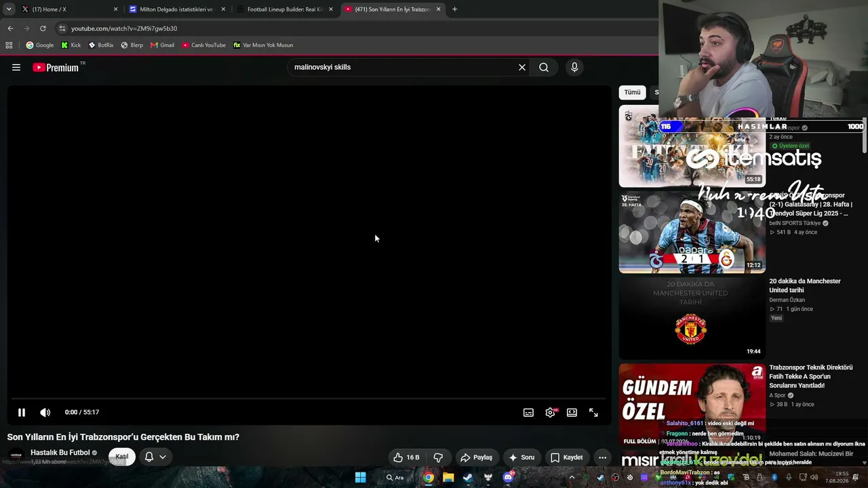Expand the tab search dropdown

pos(9,9)
